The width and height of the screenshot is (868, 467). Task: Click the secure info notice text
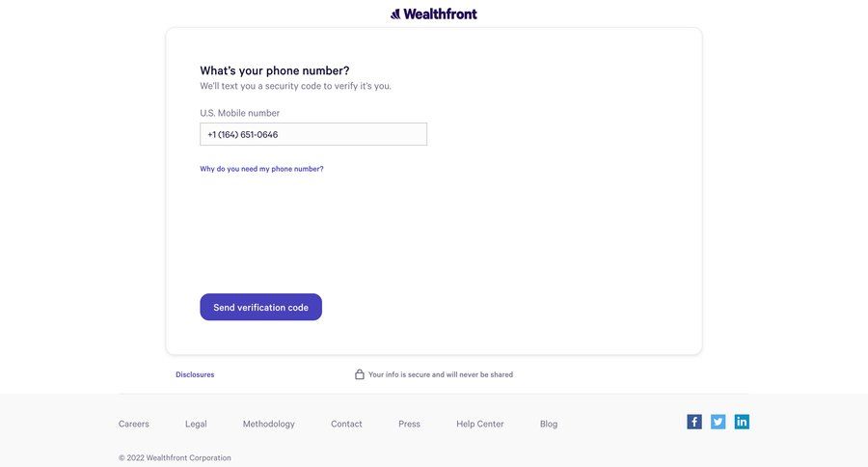[x=441, y=374]
